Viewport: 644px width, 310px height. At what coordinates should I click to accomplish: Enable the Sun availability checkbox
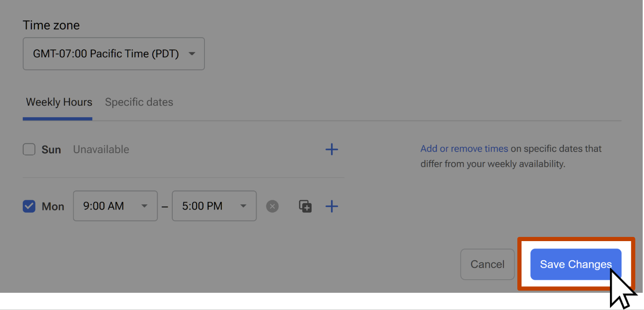[29, 149]
